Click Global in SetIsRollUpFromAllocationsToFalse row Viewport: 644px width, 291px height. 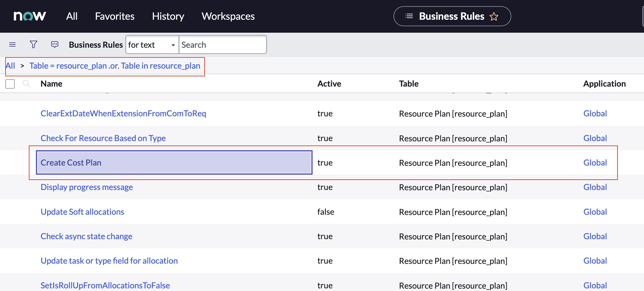click(595, 285)
